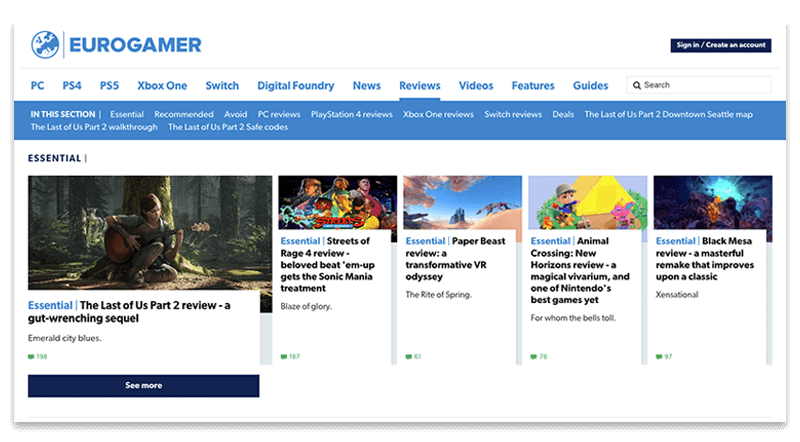Open Last of Us Part 2 Downtown Seattle map link
The image size is (800, 442).
(668, 114)
